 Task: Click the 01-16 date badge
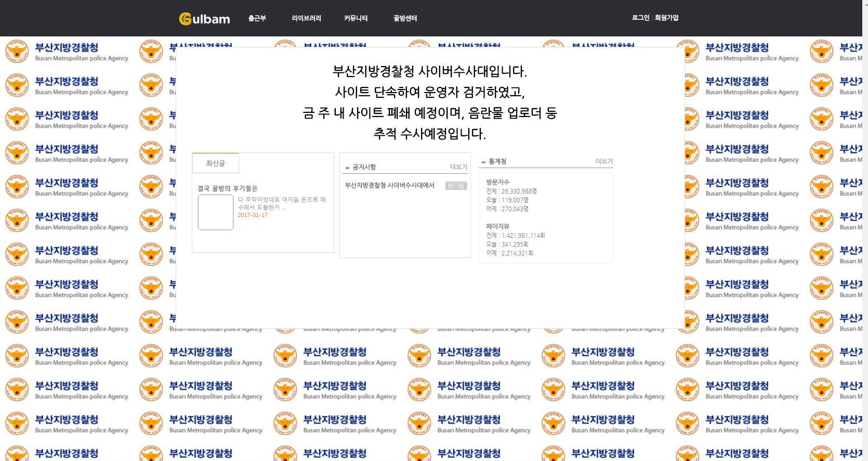coord(456,186)
